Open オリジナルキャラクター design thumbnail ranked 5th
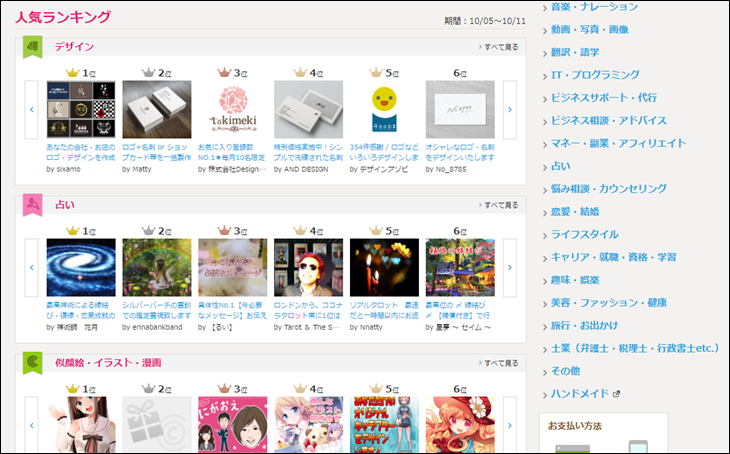The image size is (730, 454). (385, 425)
